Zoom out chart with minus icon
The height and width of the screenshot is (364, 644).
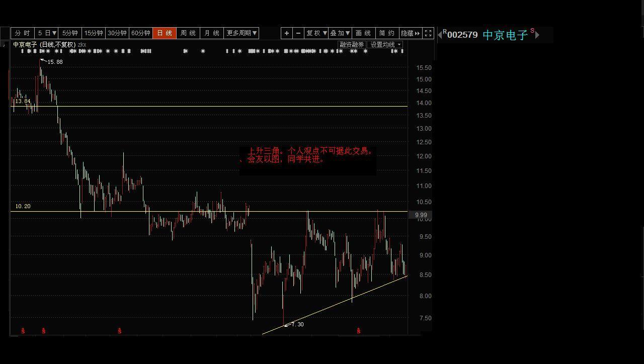pos(298,33)
